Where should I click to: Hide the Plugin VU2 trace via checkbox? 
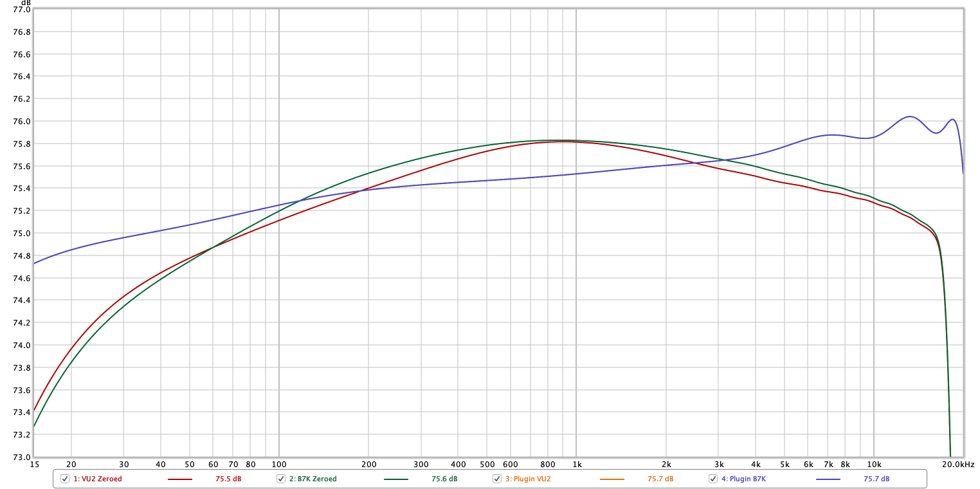pos(497,479)
